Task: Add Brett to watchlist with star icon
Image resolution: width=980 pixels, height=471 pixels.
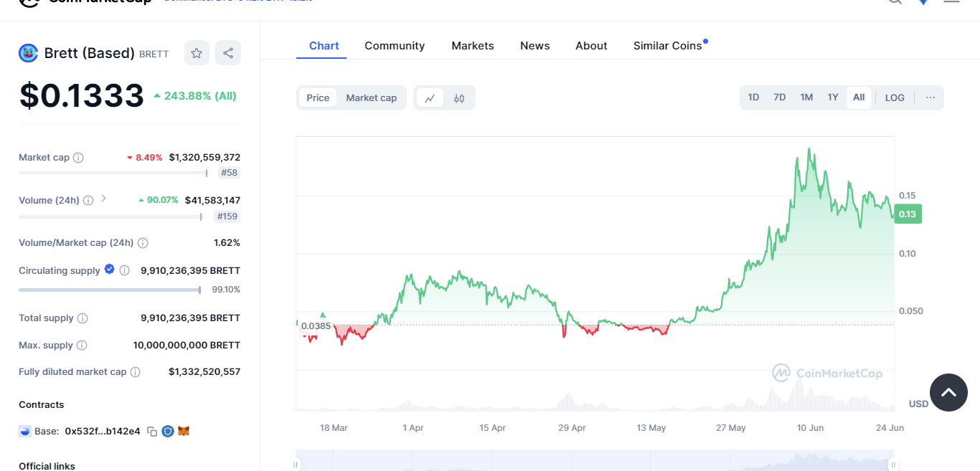Action: [197, 53]
